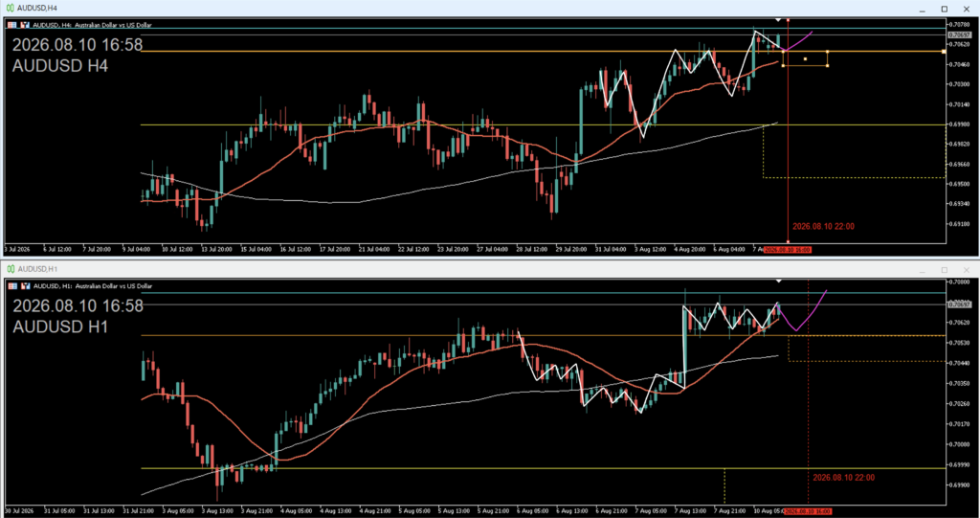Click the 0.70300 price level on the H4 scale
This screenshot has width=980, height=518.
[961, 84]
